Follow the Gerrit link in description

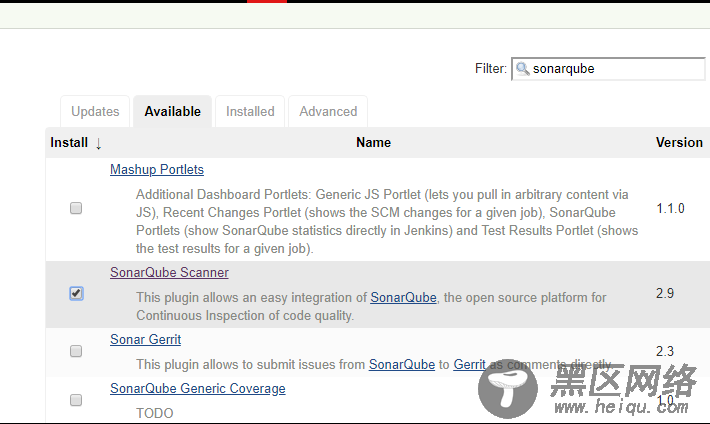coord(470,364)
